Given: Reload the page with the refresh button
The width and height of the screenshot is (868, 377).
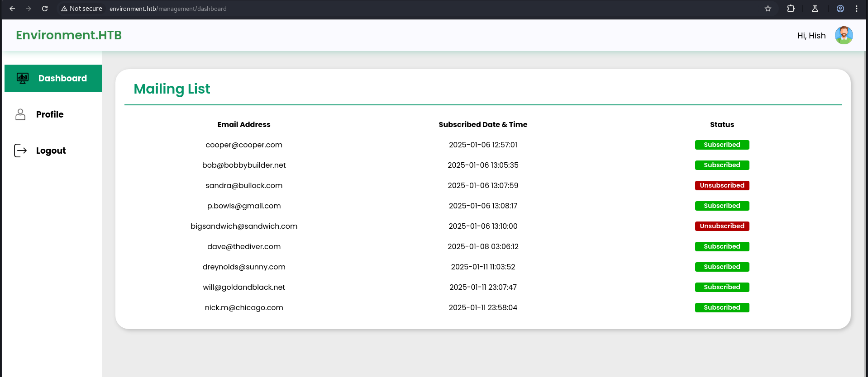Looking at the screenshot, I should (x=45, y=9).
